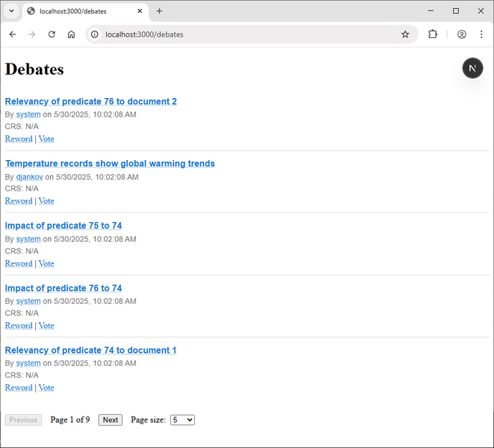The width and height of the screenshot is (494, 448).
Task: Go to the Next page of debates
Action: pyautogui.click(x=111, y=420)
